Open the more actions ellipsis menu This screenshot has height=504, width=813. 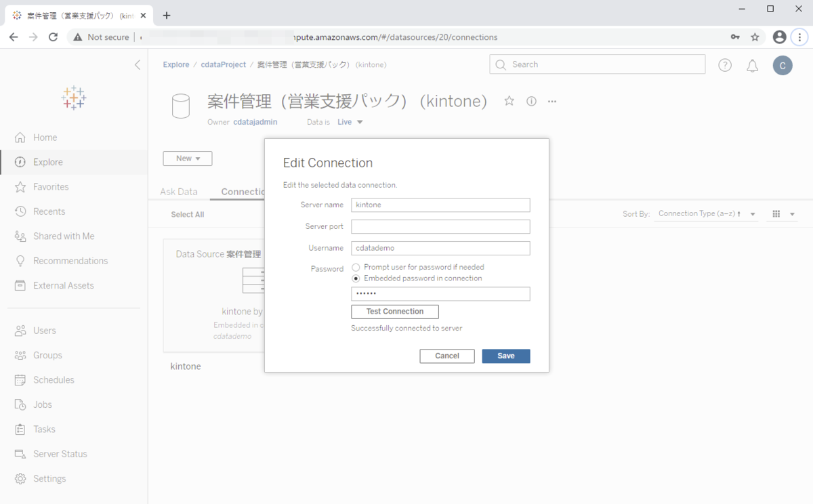(x=552, y=102)
